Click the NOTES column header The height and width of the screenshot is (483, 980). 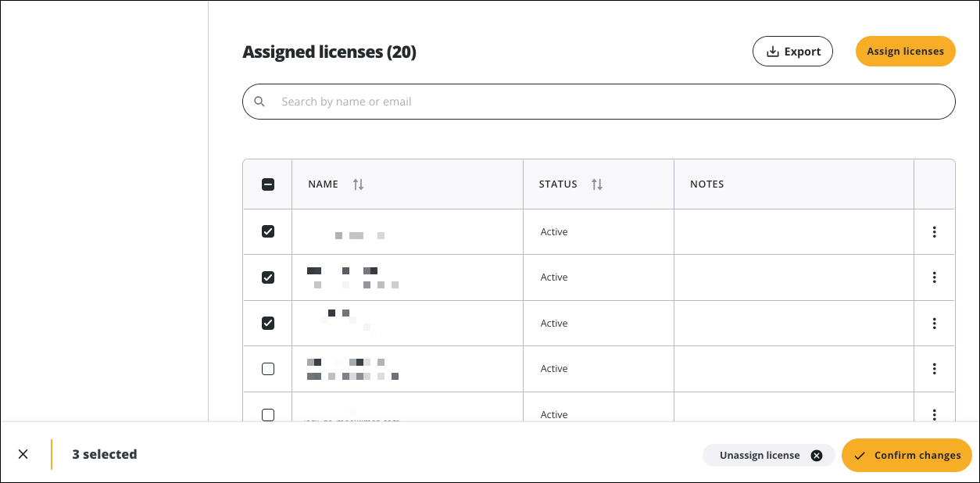(x=707, y=184)
